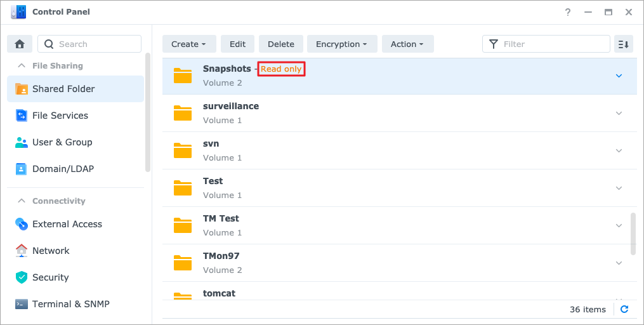Select the Snapshots folder name

(227, 69)
